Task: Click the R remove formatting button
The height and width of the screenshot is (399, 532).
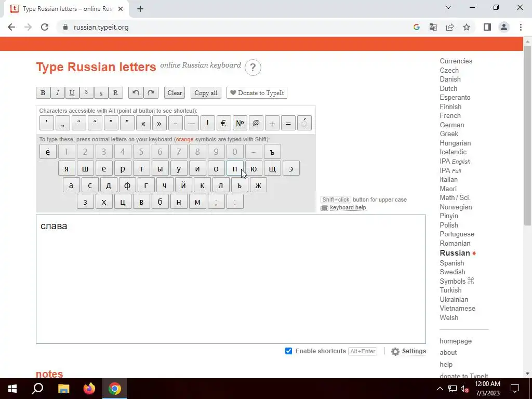Action: (x=115, y=93)
